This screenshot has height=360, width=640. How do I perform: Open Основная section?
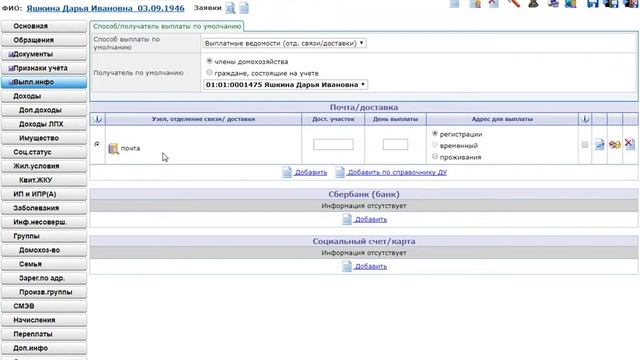pos(44,26)
